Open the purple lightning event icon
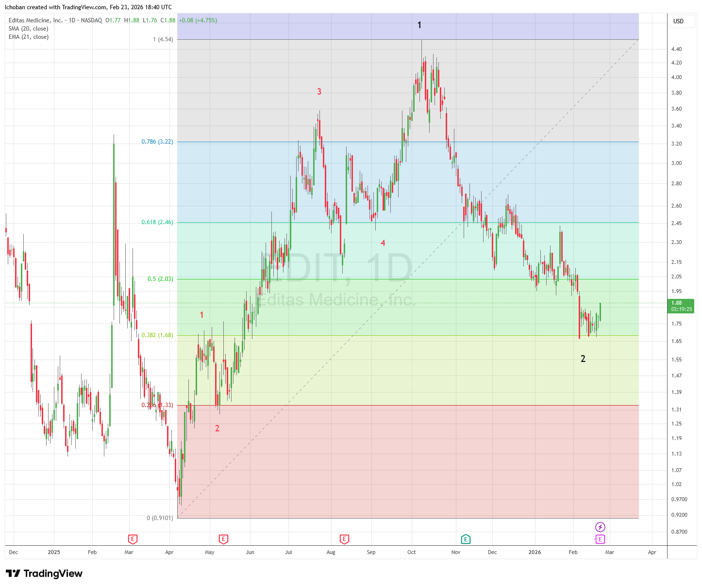 pos(600,527)
